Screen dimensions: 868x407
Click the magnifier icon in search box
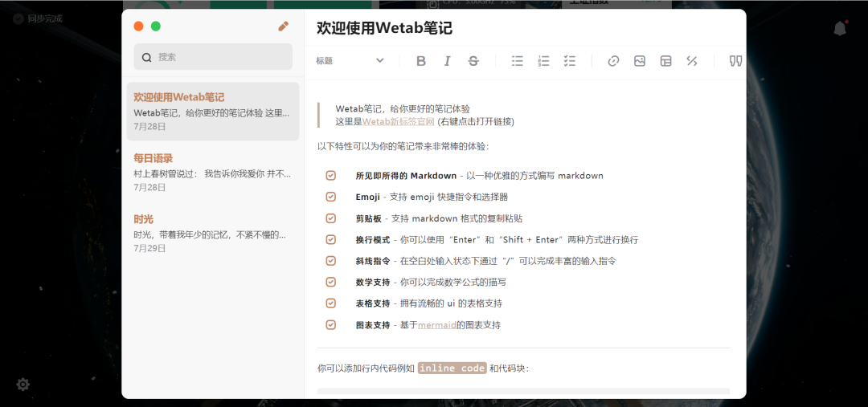147,58
